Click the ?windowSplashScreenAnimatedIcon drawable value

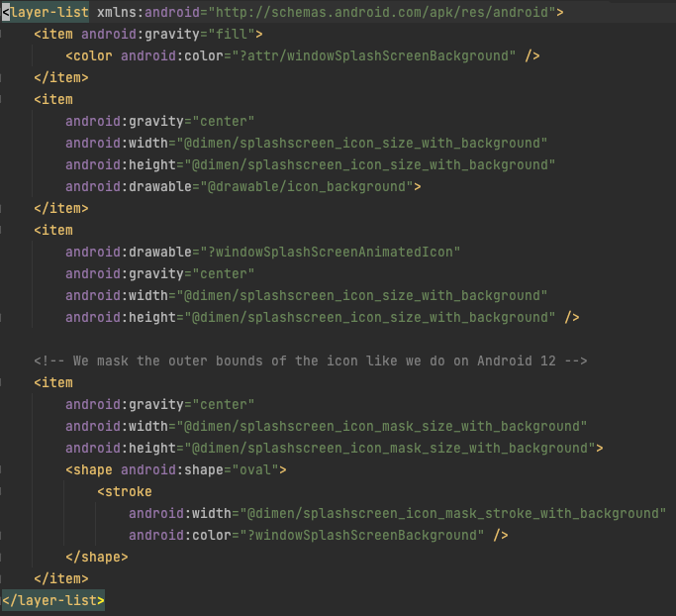click(331, 252)
